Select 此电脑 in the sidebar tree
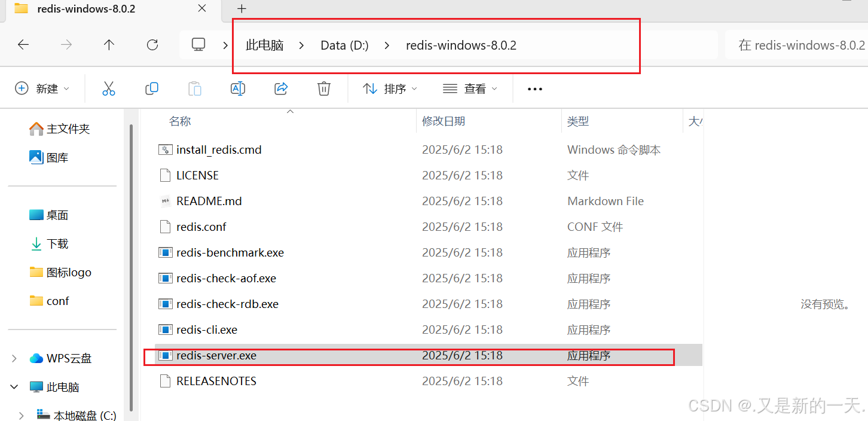Image resolution: width=868 pixels, height=421 pixels. coord(54,387)
